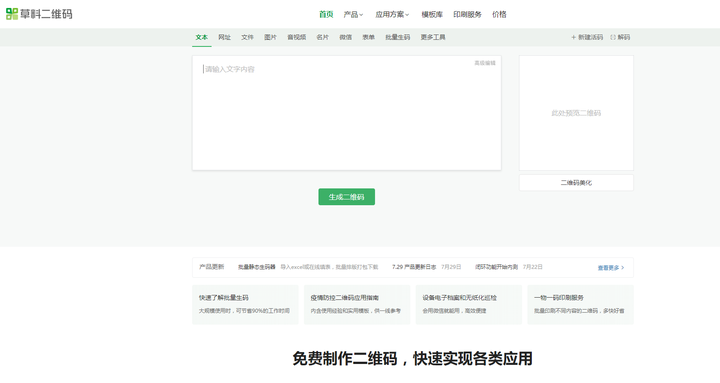
Task: Click the 解码 decode link
Action: [x=620, y=37]
